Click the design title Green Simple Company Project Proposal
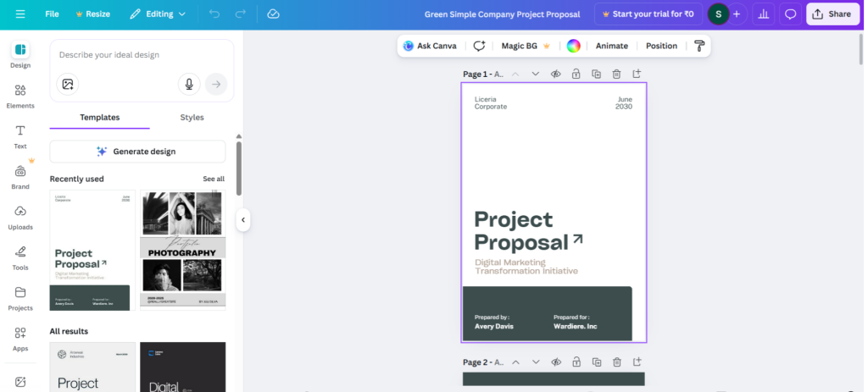This screenshot has height=392, width=868. 502,14
